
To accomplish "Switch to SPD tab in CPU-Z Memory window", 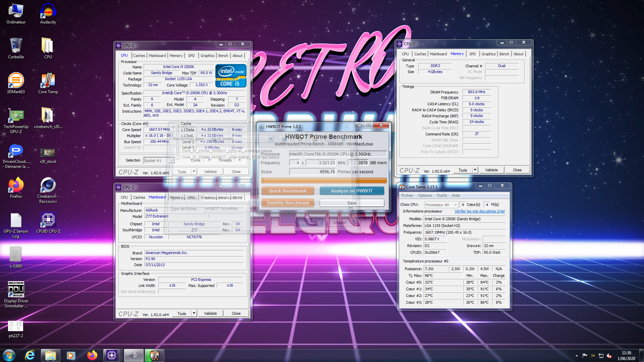I will tap(472, 54).
